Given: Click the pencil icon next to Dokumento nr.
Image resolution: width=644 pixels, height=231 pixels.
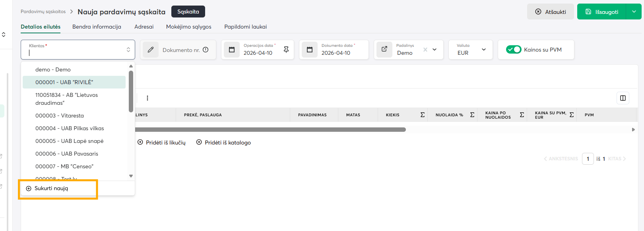Looking at the screenshot, I should pyautogui.click(x=151, y=50).
